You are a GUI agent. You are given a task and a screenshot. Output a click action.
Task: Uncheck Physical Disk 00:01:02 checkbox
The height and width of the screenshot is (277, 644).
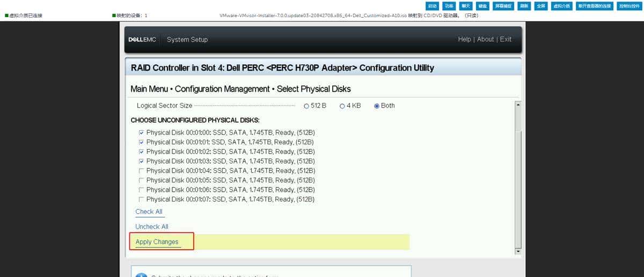click(x=141, y=152)
